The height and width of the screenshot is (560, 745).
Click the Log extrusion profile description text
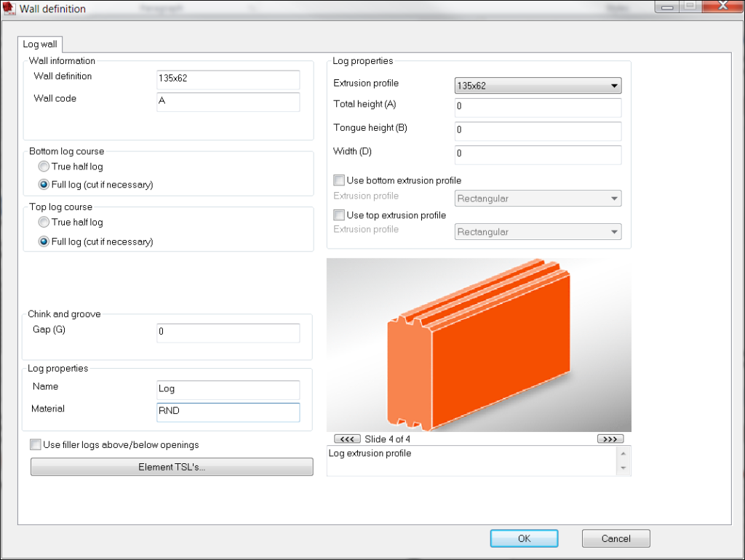pos(370,453)
